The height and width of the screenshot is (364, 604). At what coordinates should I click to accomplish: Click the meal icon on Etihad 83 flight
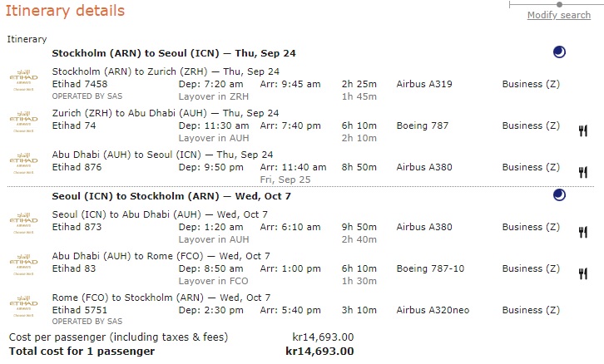click(x=583, y=274)
